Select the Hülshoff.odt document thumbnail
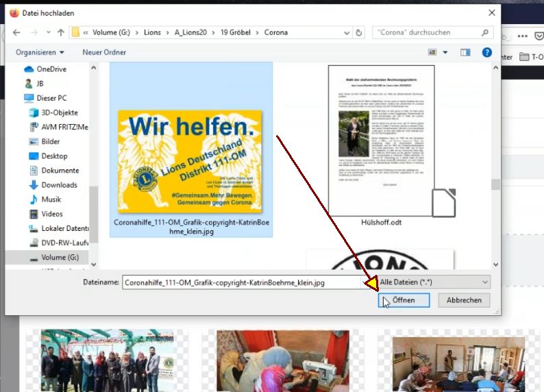Screen dimensions: 544x392 click(381, 140)
